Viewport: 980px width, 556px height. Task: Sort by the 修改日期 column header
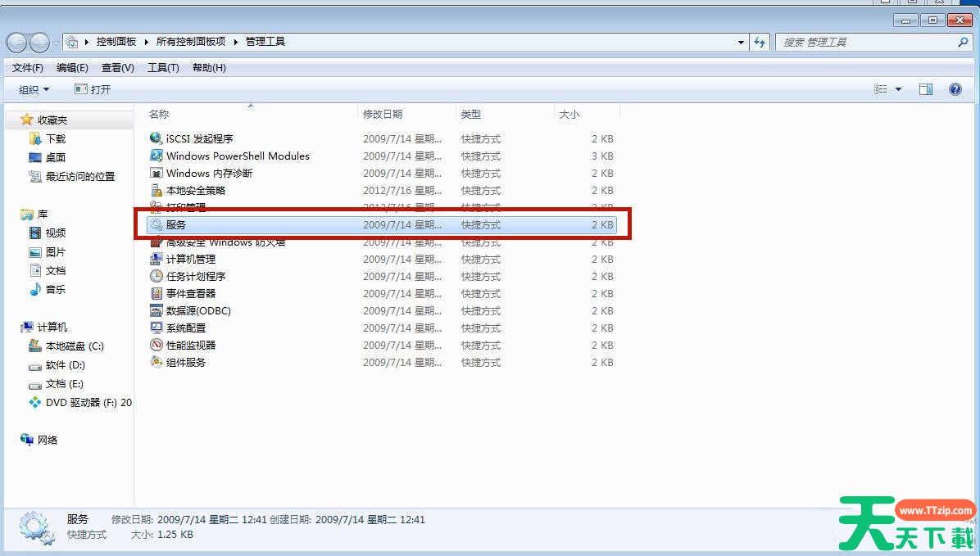[x=383, y=114]
